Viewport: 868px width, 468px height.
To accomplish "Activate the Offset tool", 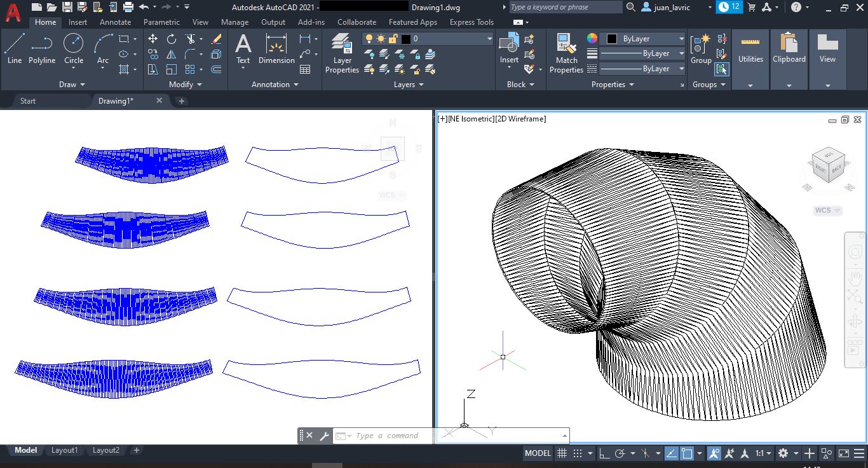I will tap(216, 69).
